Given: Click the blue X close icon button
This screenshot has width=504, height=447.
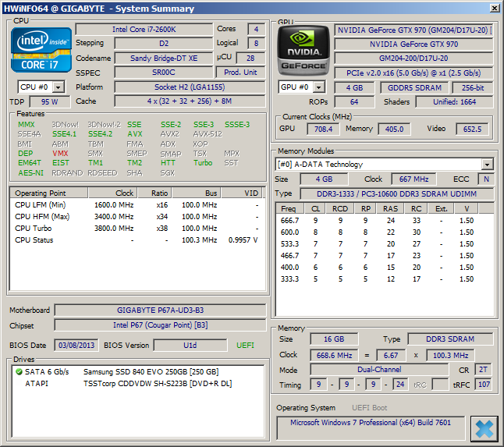Looking at the screenshot, I should (x=484, y=429).
